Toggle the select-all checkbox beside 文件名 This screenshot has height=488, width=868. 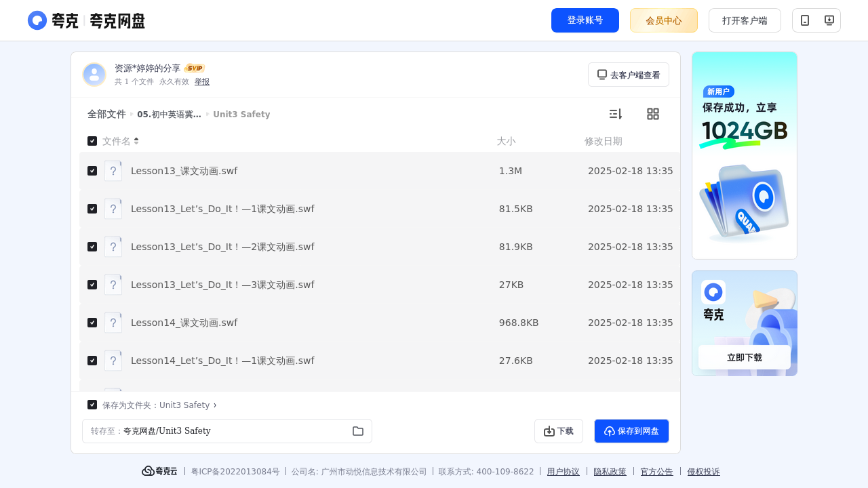click(92, 141)
